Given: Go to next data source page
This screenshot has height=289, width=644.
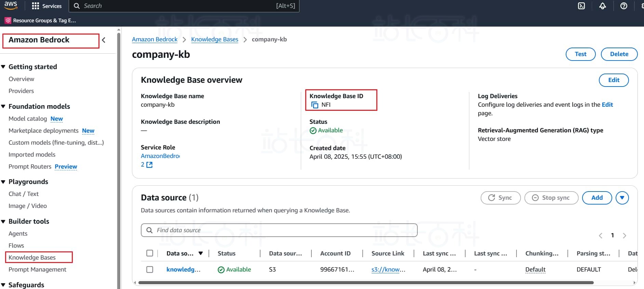Looking at the screenshot, I should [625, 236].
